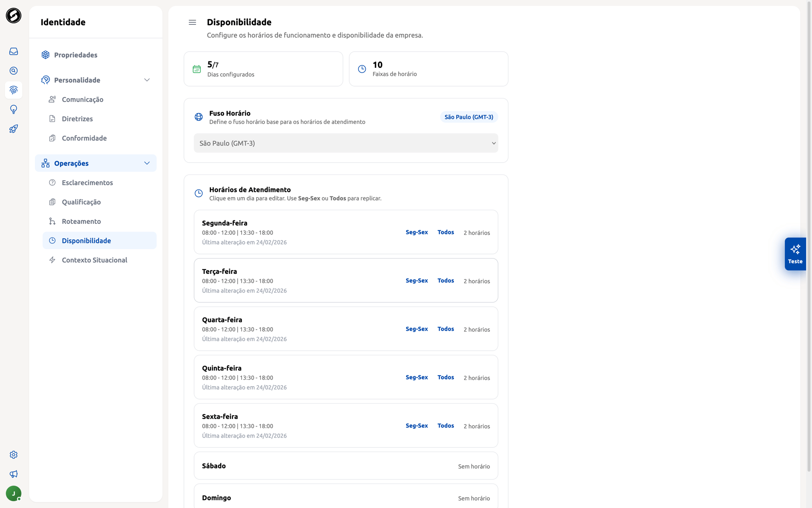Open Contexto Situacional menu item
Image resolution: width=812 pixels, height=508 pixels.
[99, 260]
